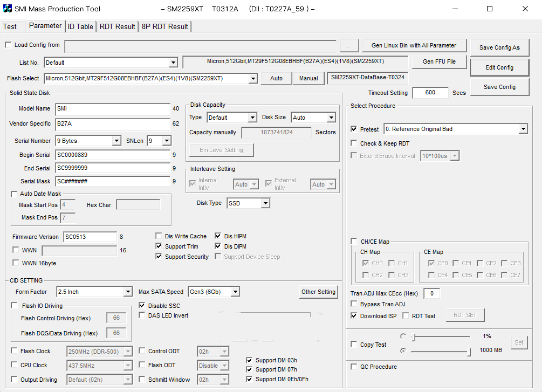Click the Save Config button

499,87
